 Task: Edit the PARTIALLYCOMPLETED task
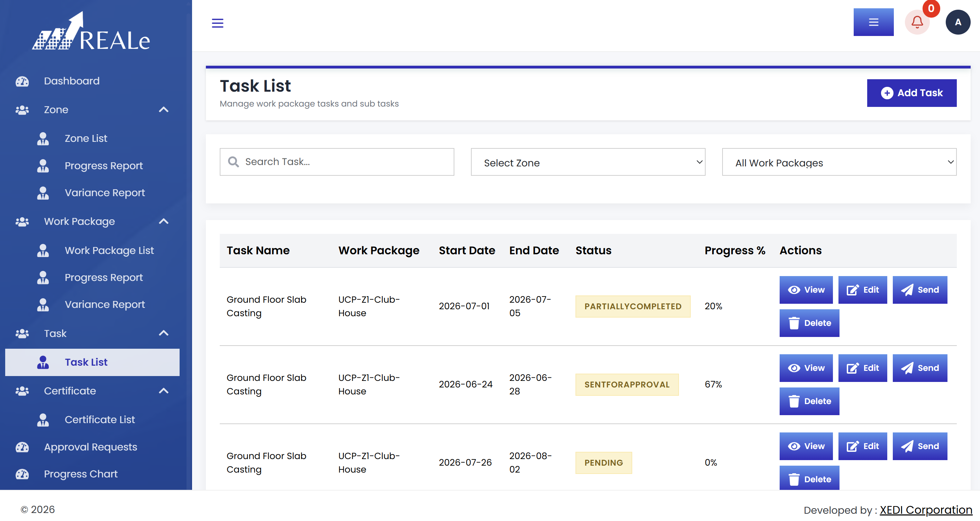pos(862,290)
